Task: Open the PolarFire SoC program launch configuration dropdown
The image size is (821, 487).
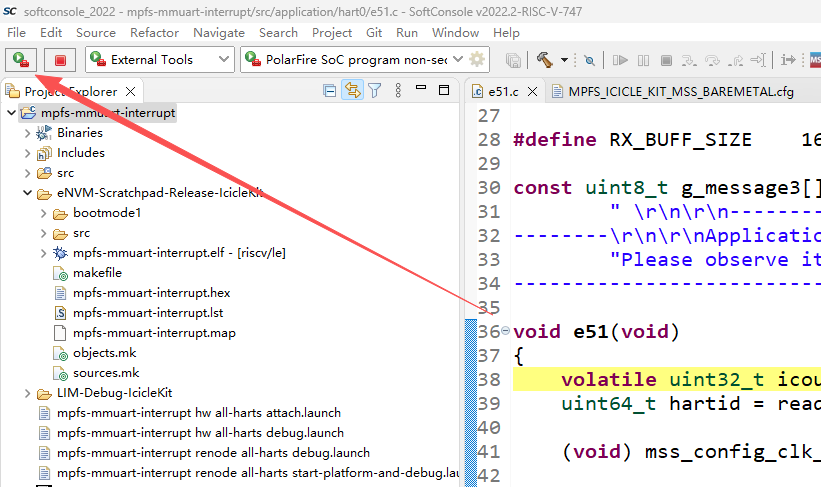Action: [x=458, y=59]
